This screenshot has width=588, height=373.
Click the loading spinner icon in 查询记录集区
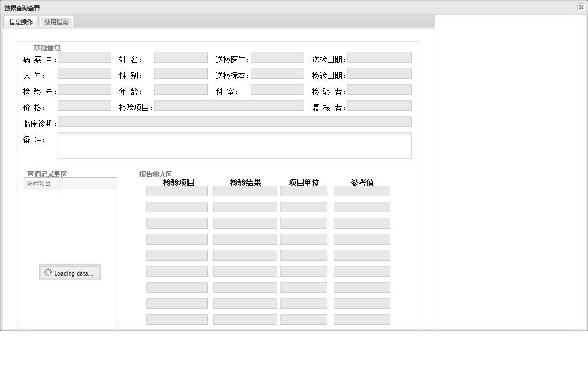point(47,272)
